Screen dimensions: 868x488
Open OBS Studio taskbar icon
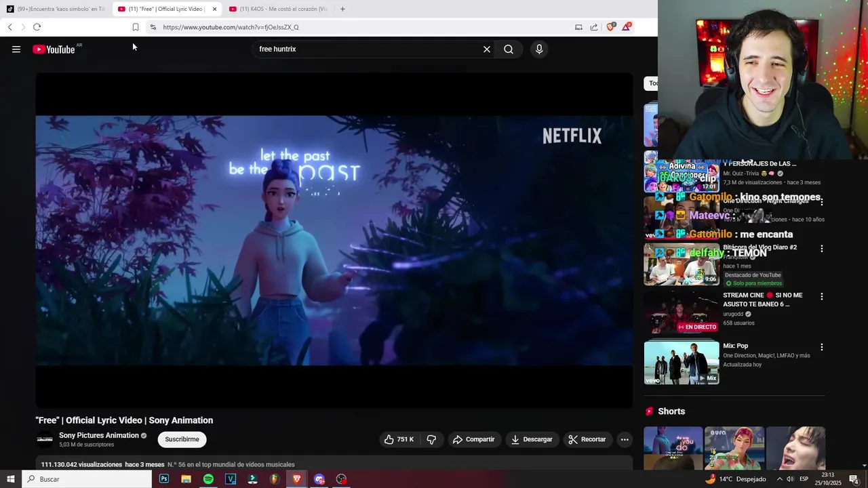[341, 479]
